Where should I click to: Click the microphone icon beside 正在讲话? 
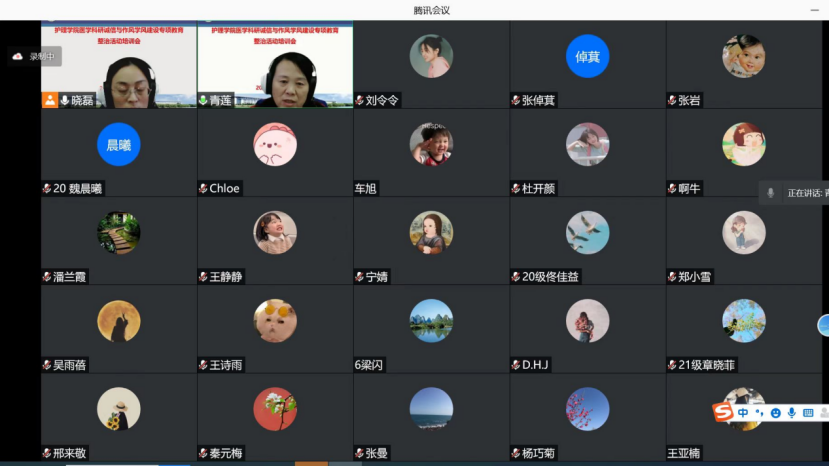(x=770, y=193)
